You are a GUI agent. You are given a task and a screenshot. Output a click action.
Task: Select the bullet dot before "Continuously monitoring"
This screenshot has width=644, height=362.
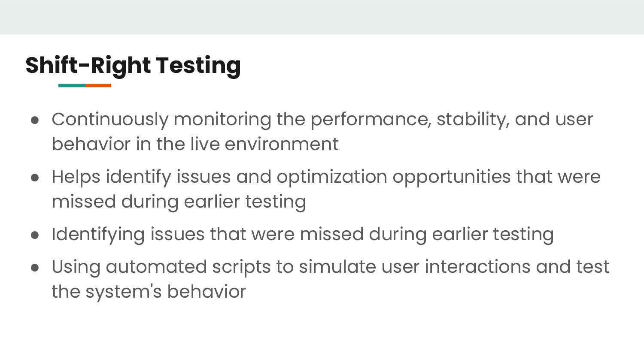click(x=35, y=120)
